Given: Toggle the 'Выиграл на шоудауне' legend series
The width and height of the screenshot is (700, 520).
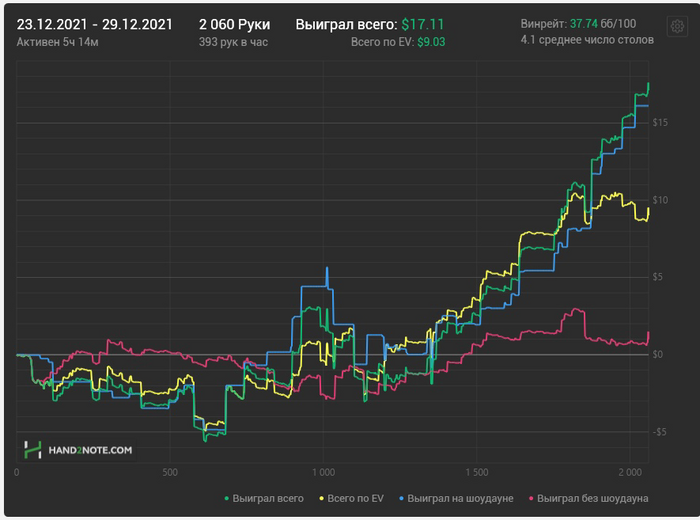Looking at the screenshot, I should [x=456, y=498].
